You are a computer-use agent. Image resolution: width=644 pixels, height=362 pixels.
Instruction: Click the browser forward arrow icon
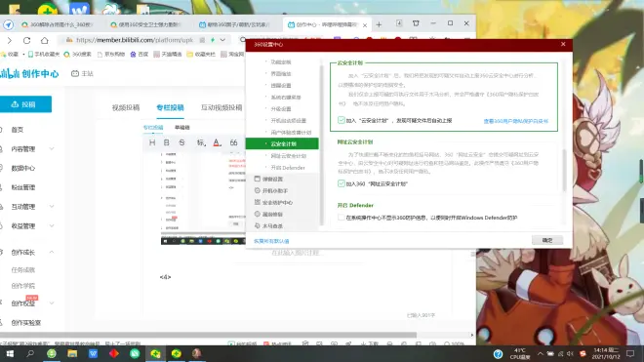(x=10, y=40)
